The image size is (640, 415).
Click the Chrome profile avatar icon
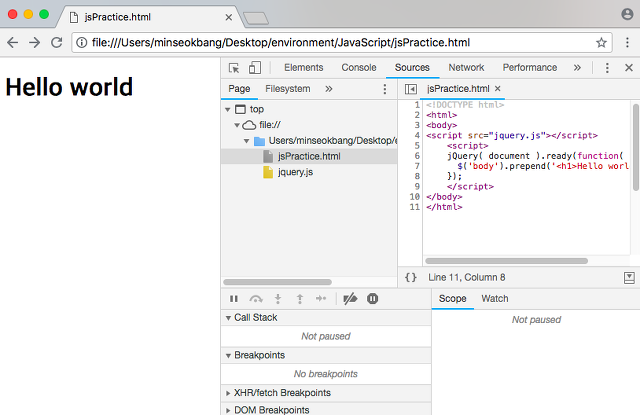tap(627, 14)
